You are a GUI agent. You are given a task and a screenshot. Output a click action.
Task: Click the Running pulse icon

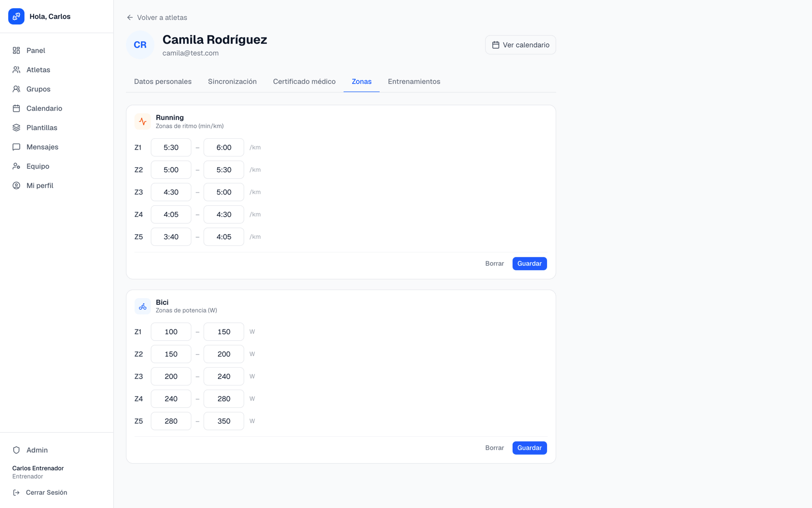(143, 121)
